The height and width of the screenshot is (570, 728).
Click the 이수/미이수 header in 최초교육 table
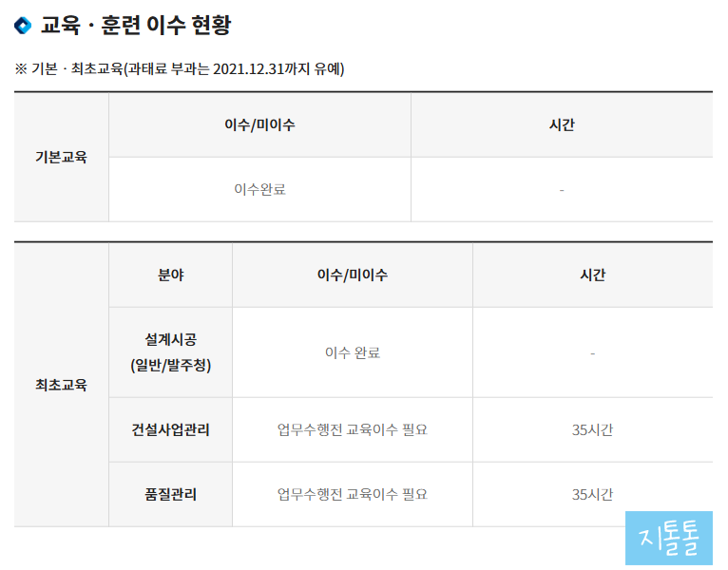point(353,275)
